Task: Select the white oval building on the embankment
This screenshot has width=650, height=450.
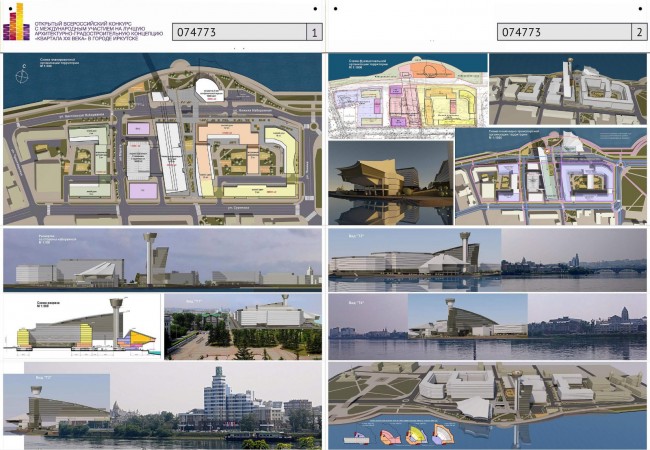Action: 210,90
